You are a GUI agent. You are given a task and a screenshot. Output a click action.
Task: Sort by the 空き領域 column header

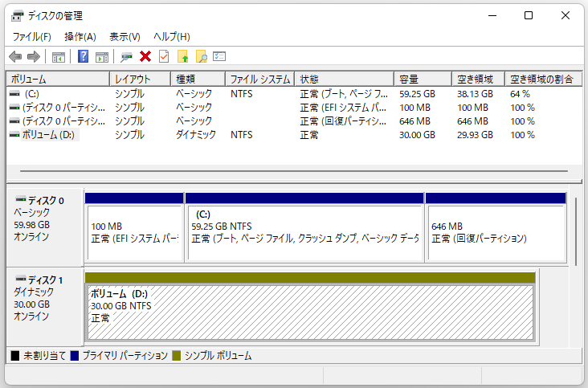479,79
